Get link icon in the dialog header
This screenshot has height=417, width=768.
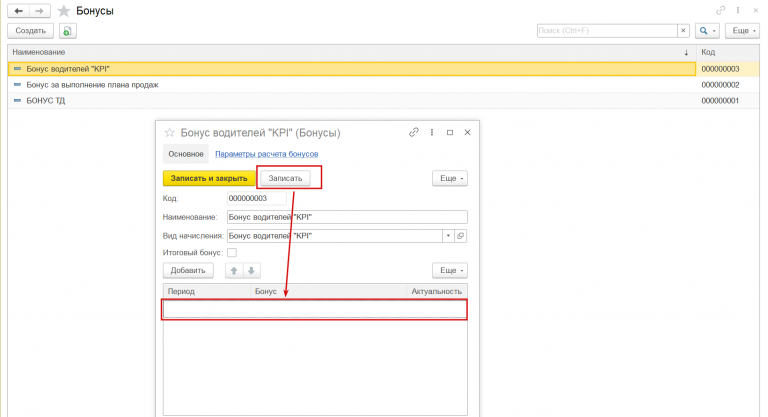click(414, 132)
